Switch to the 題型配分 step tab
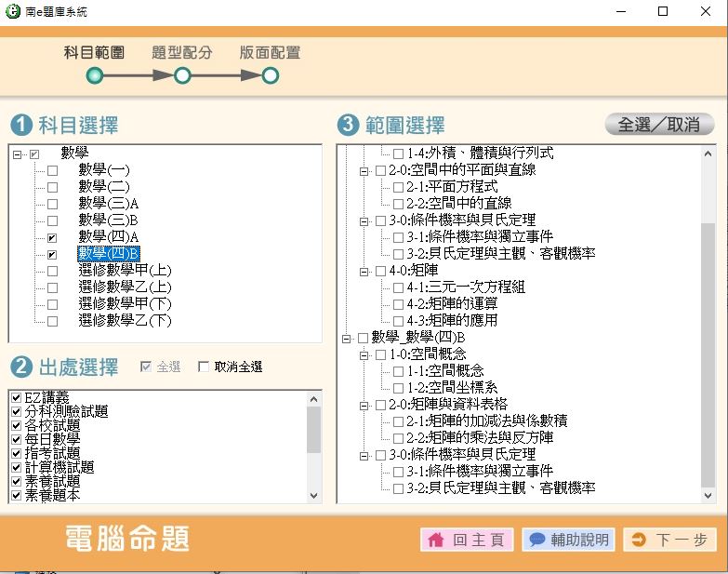Image resolution: width=728 pixels, height=574 pixels. [x=182, y=53]
